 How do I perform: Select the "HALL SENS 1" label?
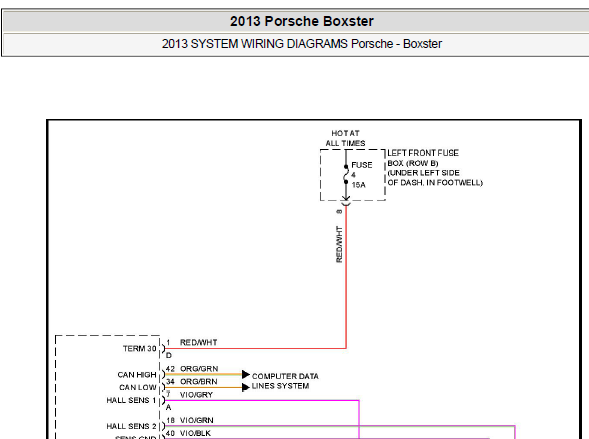point(131,400)
